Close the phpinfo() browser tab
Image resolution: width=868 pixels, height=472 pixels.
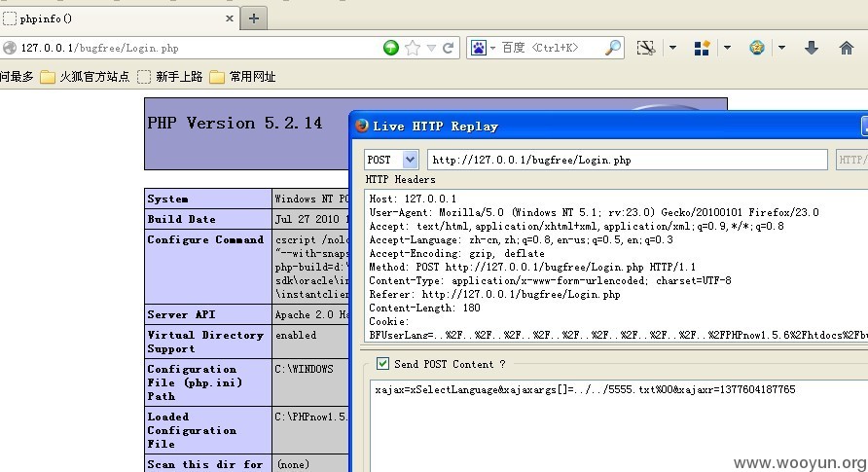(230, 18)
